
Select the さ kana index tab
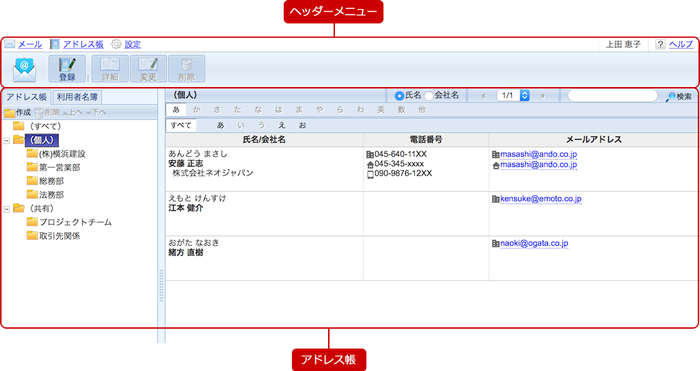click(x=217, y=110)
